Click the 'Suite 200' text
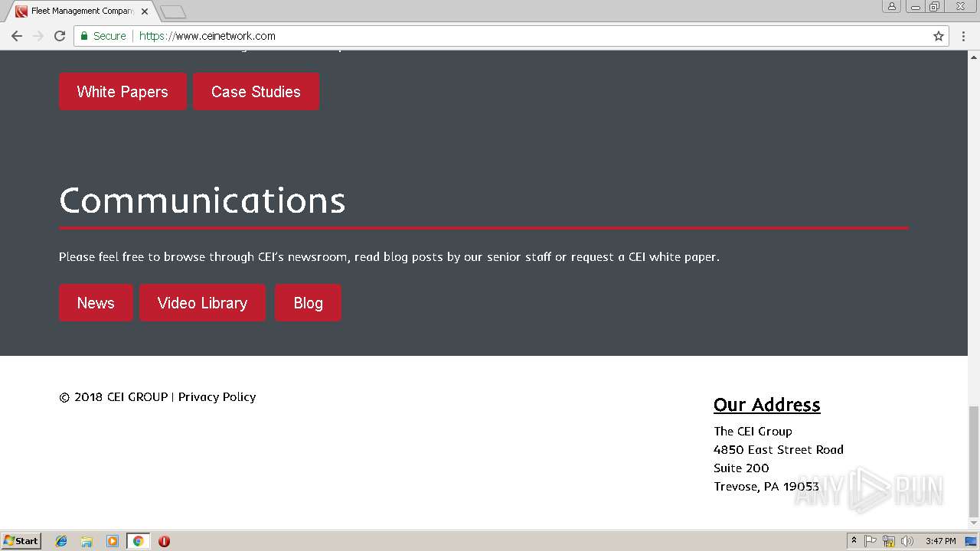980x551 pixels. 741,468
